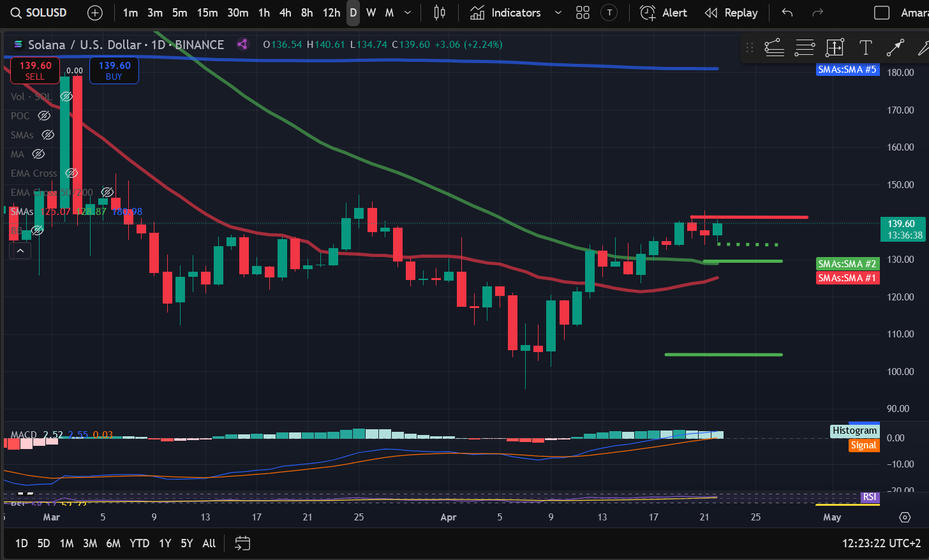This screenshot has width=929, height=560.
Task: Select the horizontal lines drawing tool
Action: (x=805, y=47)
